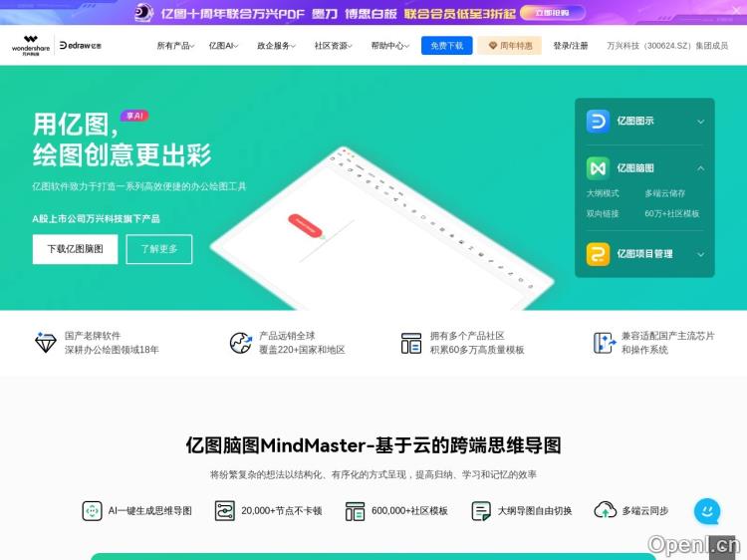
Task: Click the 600,000+社区模板 icon
Action: click(355, 511)
